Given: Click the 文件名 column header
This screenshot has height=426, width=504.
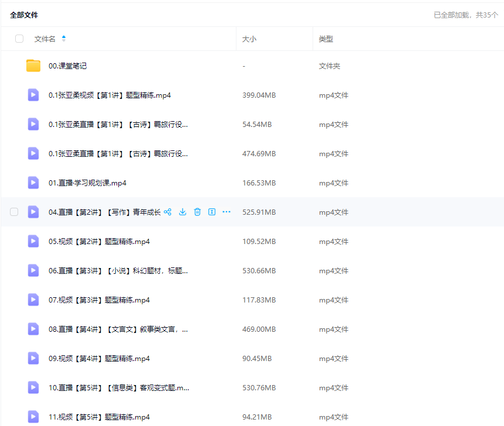Looking at the screenshot, I should coord(45,39).
